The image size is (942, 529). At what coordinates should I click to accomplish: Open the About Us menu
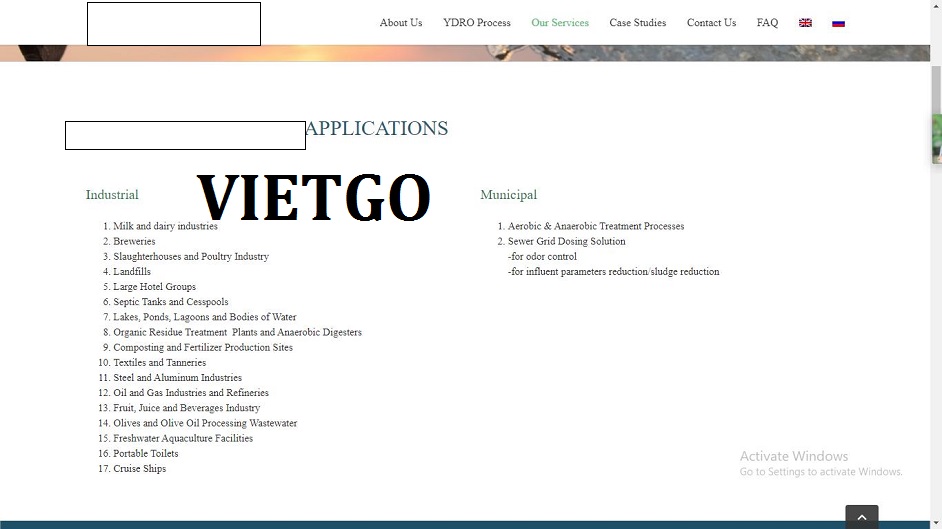click(401, 23)
